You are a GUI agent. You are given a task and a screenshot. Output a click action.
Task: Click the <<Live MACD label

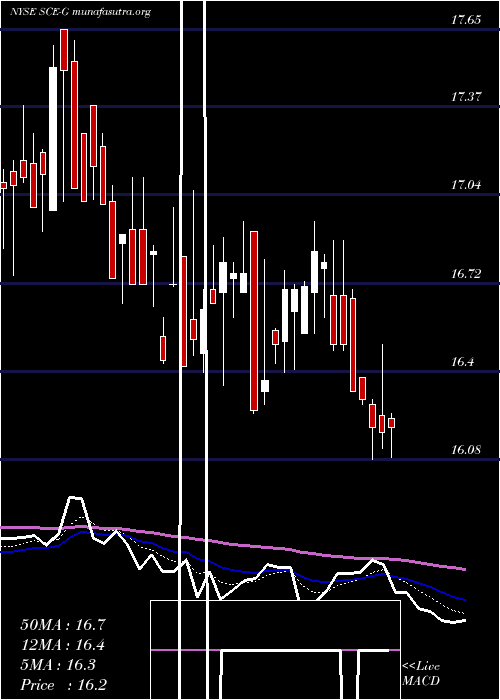(x=421, y=674)
